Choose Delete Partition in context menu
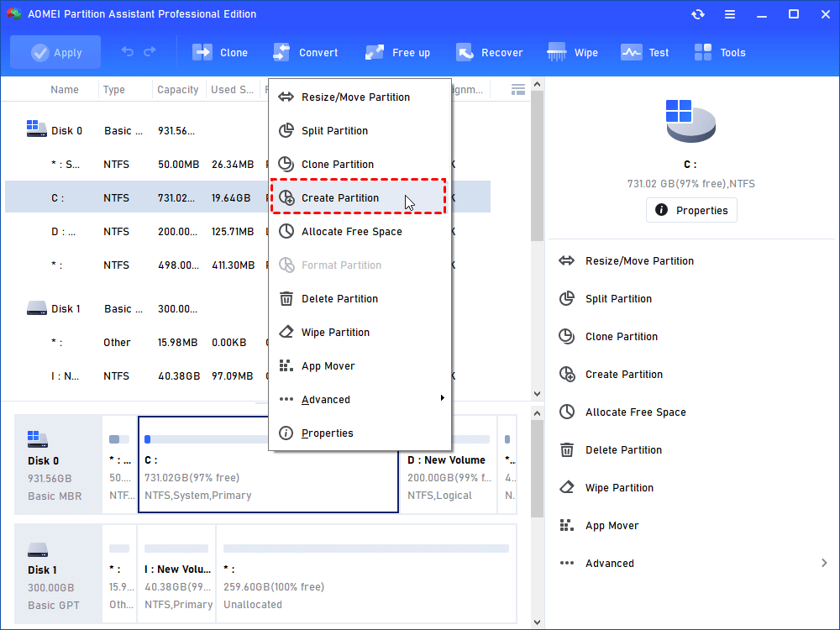 click(360, 299)
